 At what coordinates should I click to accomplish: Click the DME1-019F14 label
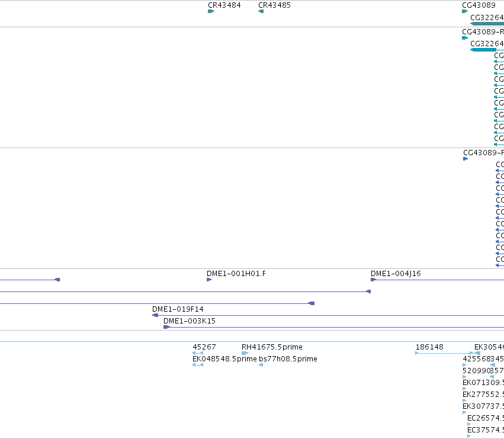click(178, 309)
